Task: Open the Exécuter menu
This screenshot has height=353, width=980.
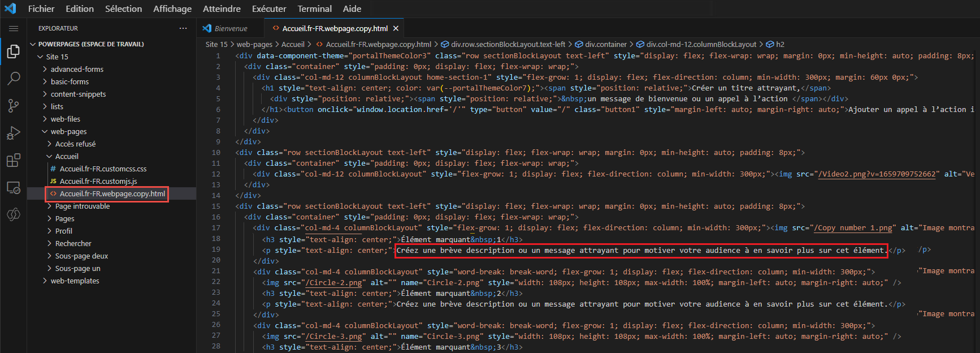Action: point(269,8)
